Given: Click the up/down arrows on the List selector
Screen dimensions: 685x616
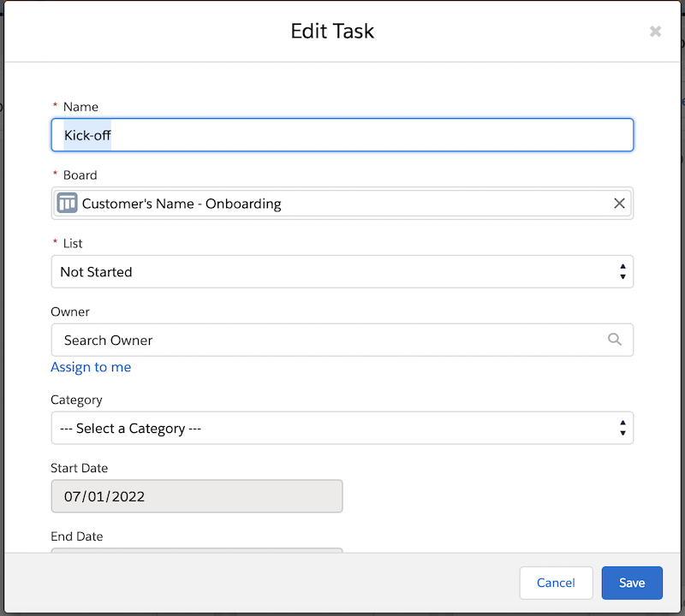Looking at the screenshot, I should click(622, 271).
